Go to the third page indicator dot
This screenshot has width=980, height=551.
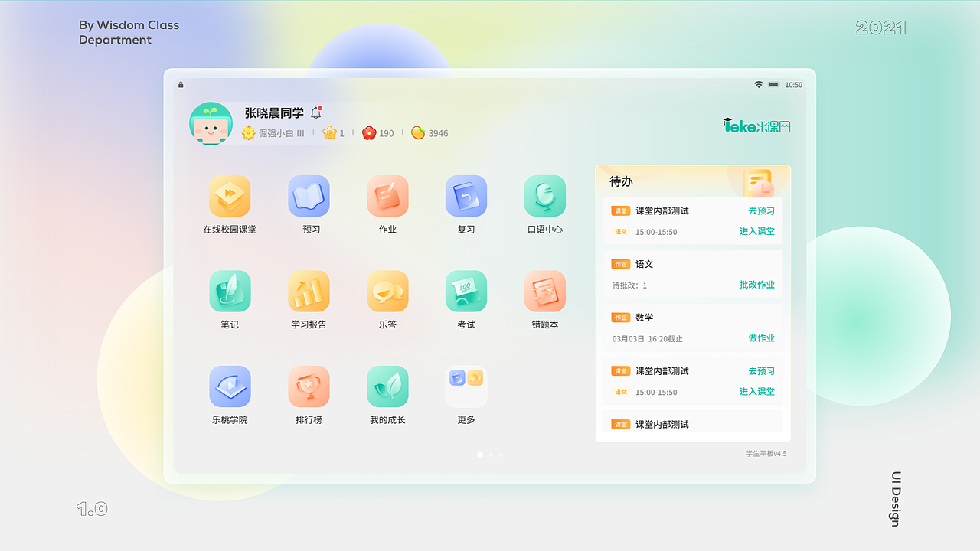(x=501, y=455)
